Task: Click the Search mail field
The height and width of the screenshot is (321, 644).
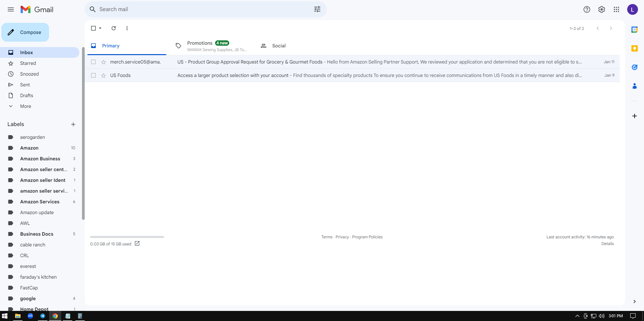Action: click(x=205, y=9)
